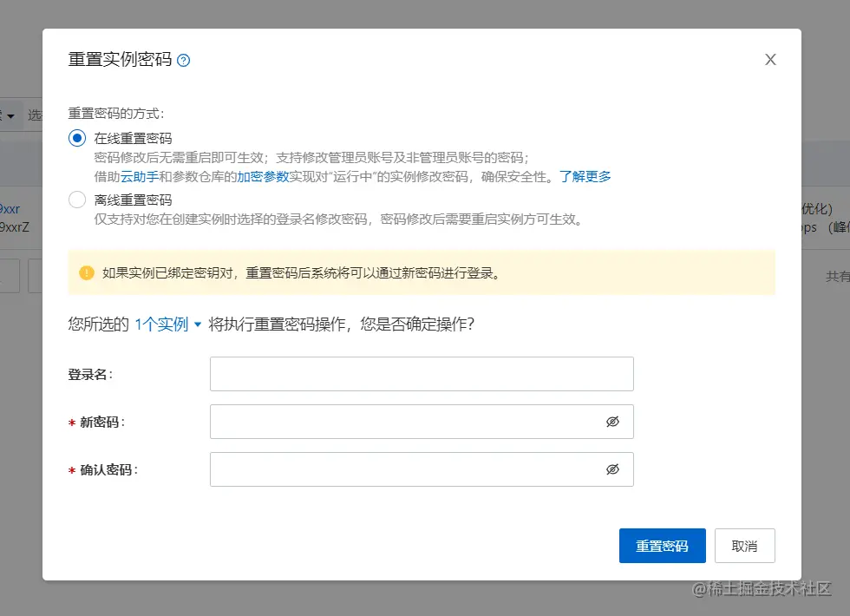The image size is (850, 616).
Task: Select 离线重置密码 radio option
Action: [x=77, y=200]
